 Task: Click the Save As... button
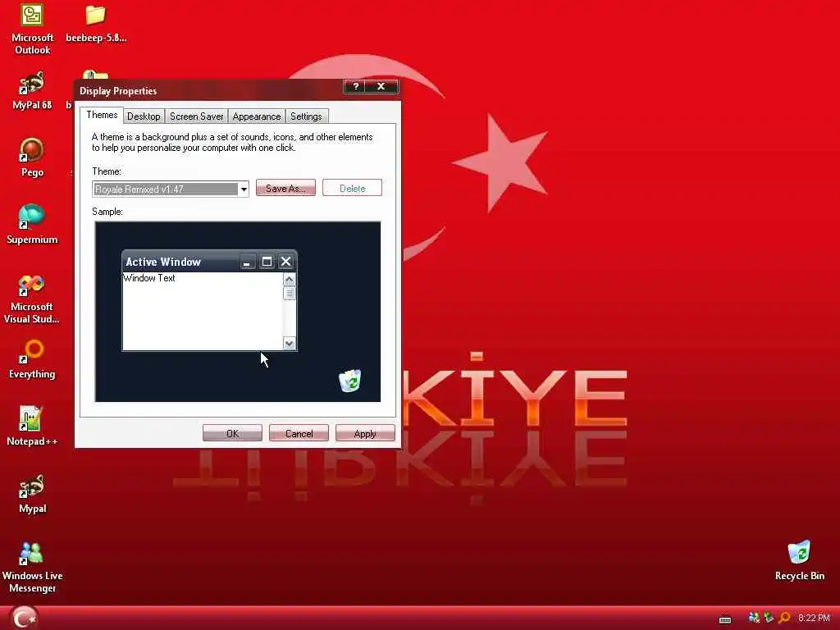point(285,188)
